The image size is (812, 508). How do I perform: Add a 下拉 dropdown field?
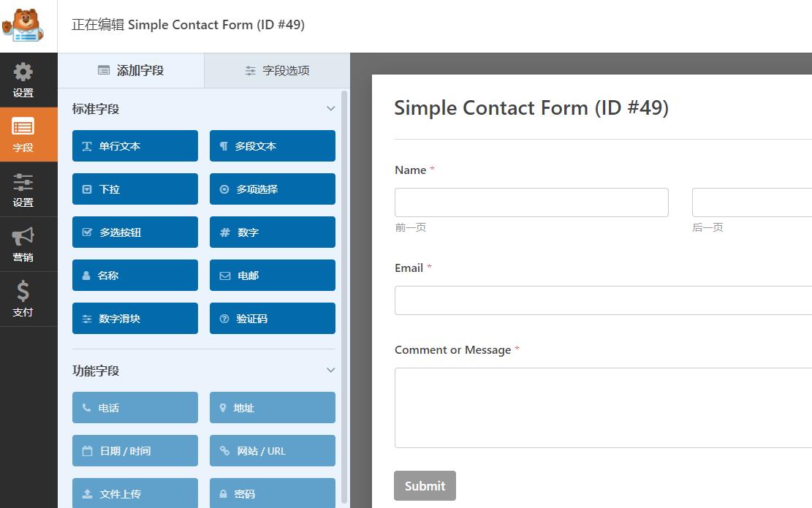coord(135,189)
